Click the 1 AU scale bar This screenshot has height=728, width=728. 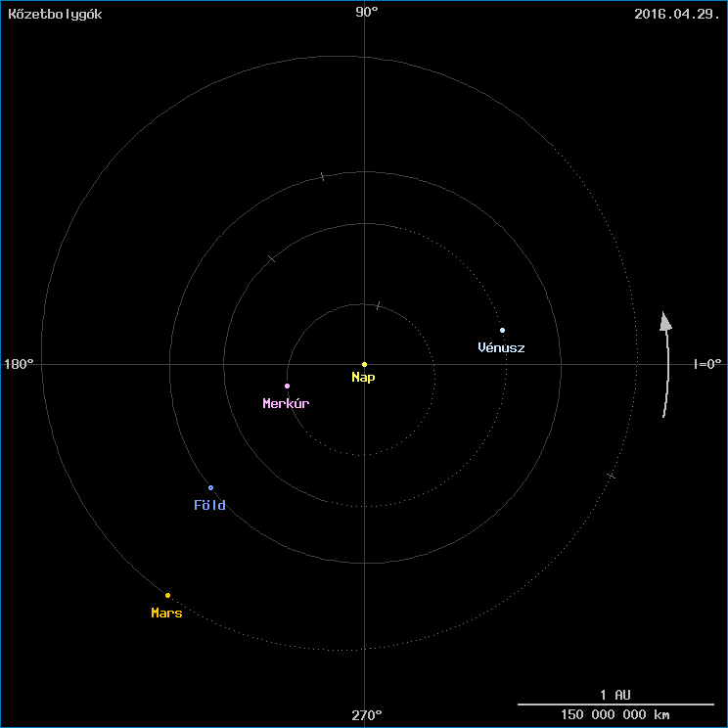tap(615, 705)
